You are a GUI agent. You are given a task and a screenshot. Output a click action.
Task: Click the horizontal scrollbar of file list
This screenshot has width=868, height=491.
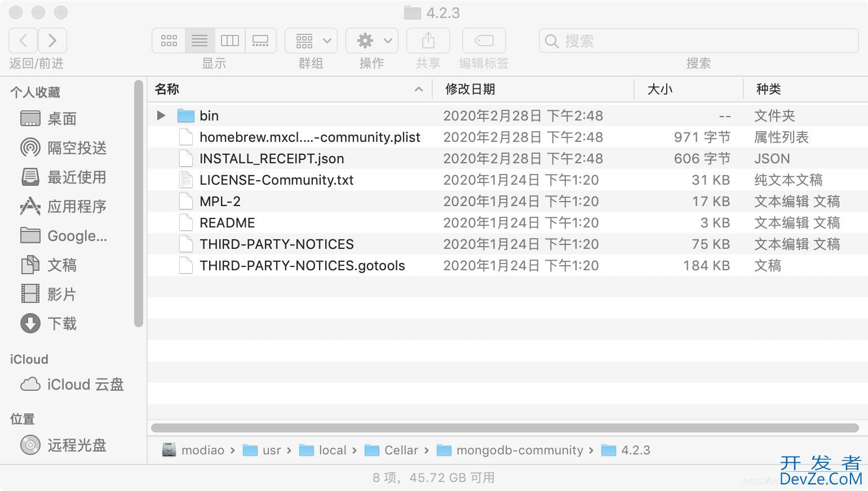(x=505, y=428)
